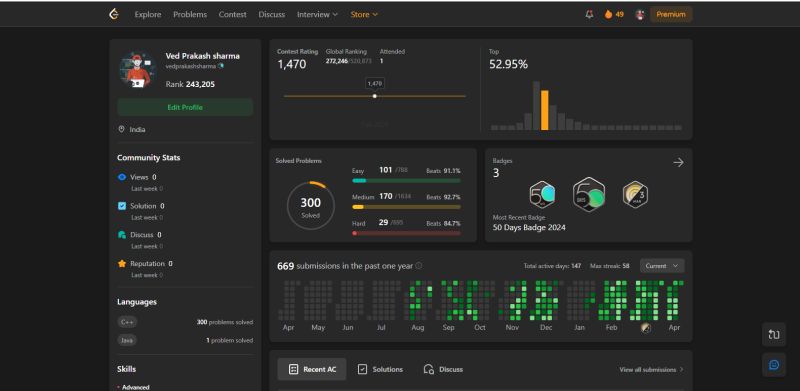Click the Edit Profile button
Viewport: 800px width, 391px height.
(185, 107)
